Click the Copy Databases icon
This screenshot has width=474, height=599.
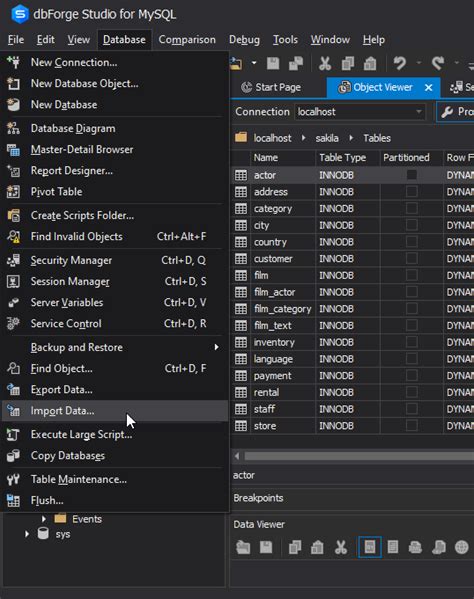click(13, 456)
